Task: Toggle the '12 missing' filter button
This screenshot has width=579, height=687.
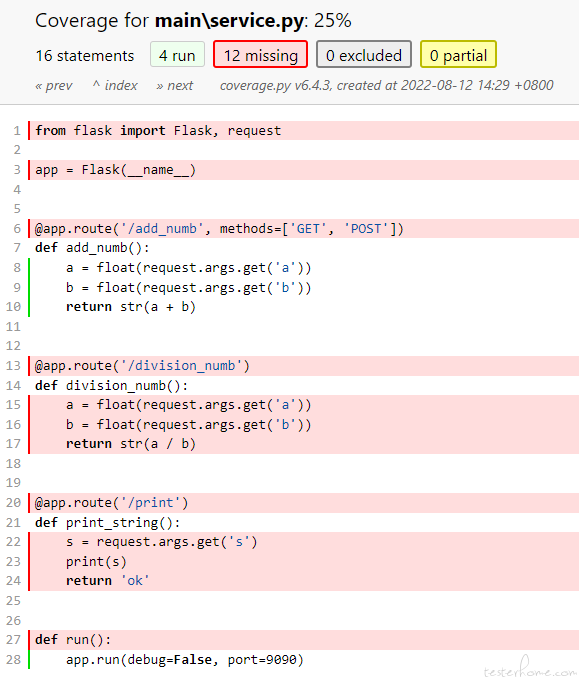Action: (x=261, y=54)
